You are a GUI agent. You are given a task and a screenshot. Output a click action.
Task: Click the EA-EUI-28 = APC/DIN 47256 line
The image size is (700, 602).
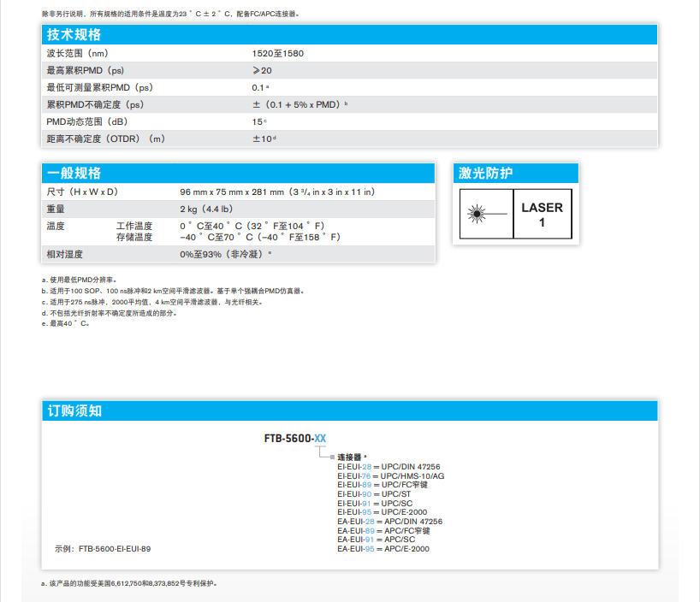pyautogui.click(x=389, y=522)
